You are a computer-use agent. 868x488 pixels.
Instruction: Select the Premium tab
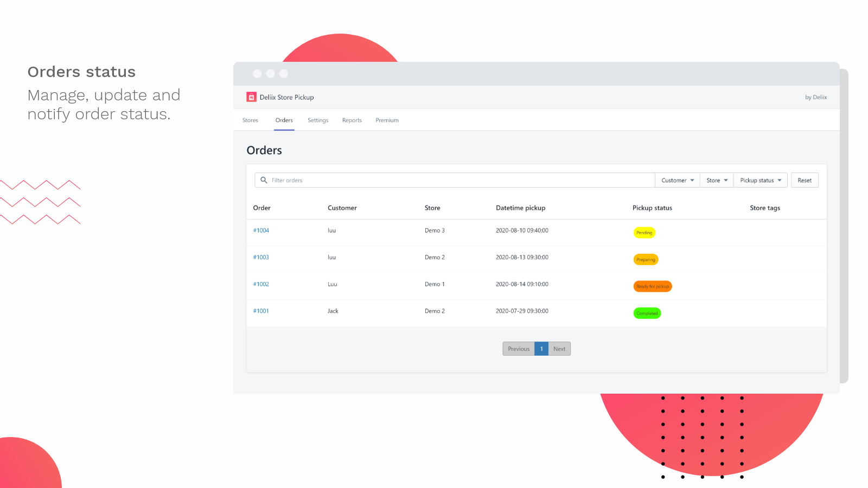(x=387, y=120)
